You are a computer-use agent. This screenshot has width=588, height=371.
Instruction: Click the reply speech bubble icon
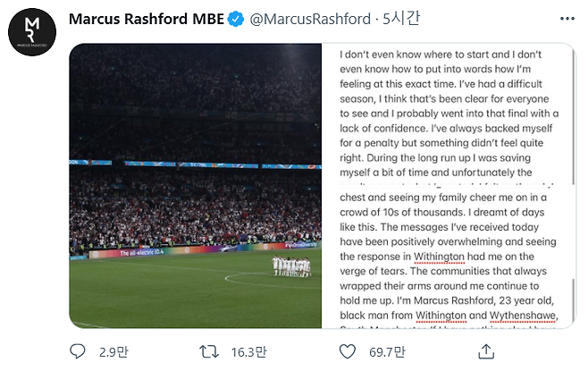tap(78, 351)
